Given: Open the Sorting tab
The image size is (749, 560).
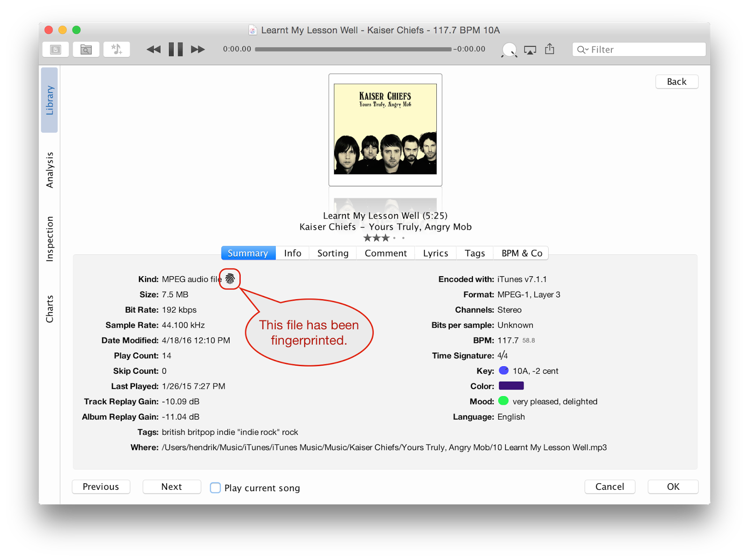Looking at the screenshot, I should (x=333, y=253).
